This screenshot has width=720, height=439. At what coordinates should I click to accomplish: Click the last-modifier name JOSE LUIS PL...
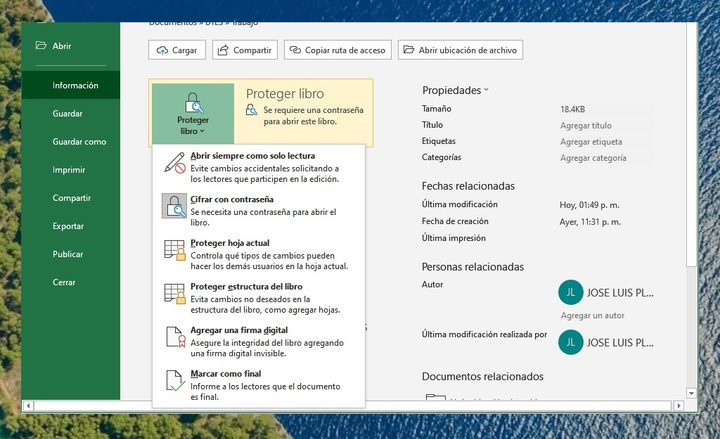click(620, 343)
